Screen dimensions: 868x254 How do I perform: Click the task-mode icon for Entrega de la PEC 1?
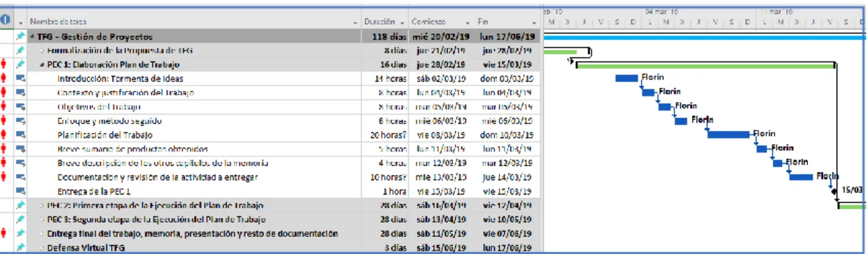[20, 191]
